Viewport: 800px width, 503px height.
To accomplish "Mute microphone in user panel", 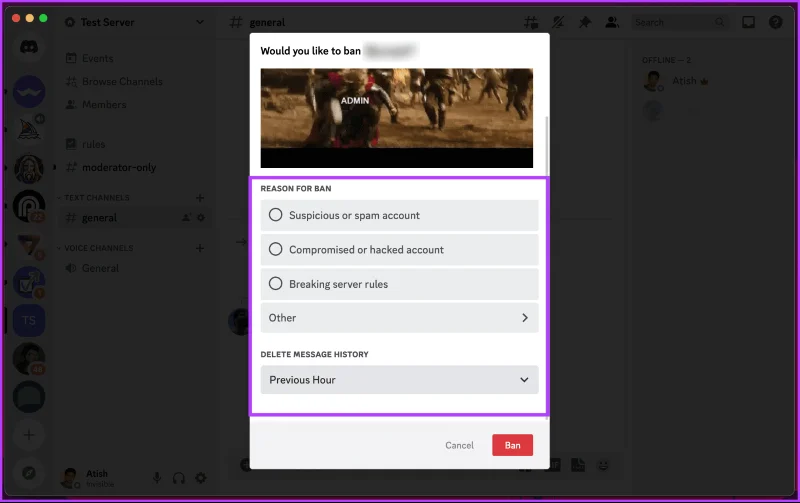I will click(x=157, y=478).
